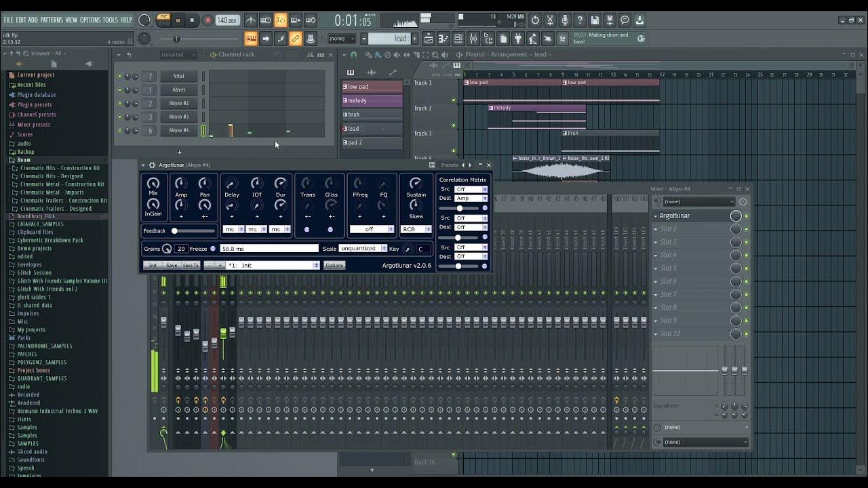Image resolution: width=868 pixels, height=488 pixels.
Task: Toggle typing keyboard to piano icon
Action: pos(251,39)
